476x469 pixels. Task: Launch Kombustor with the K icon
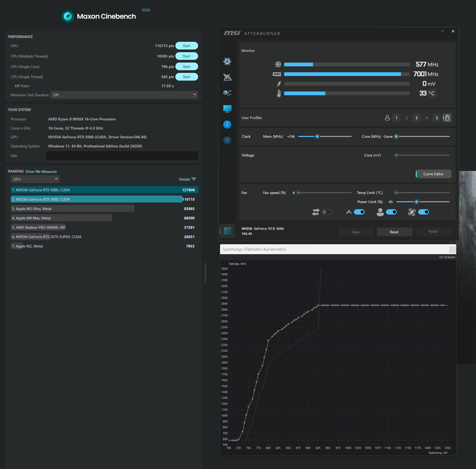[x=227, y=140]
